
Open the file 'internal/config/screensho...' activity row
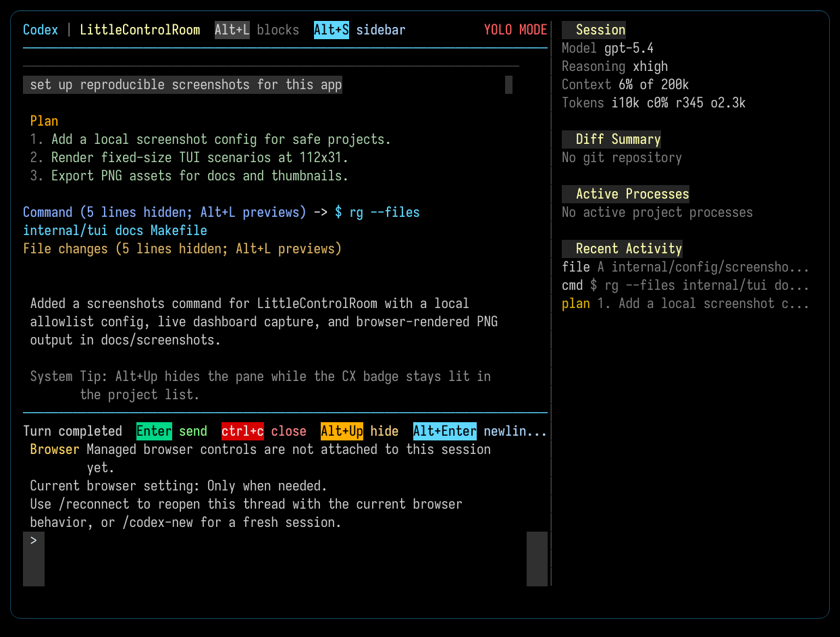(x=685, y=267)
